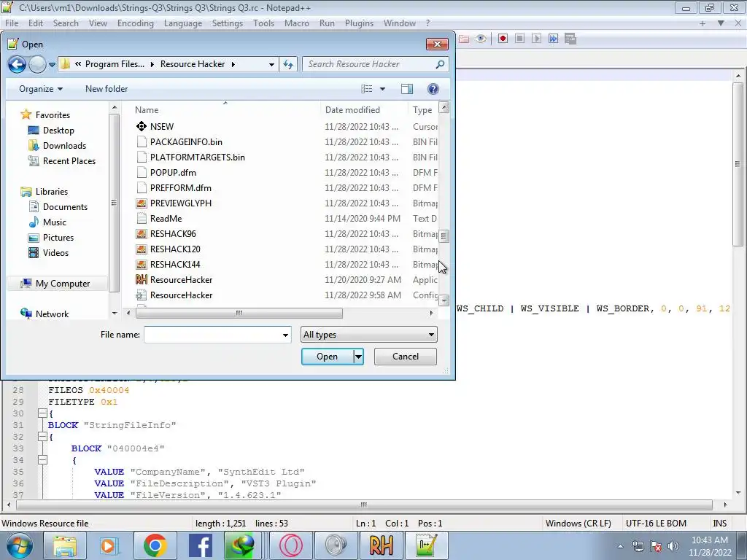Viewport: 747px width, 560px height.
Task: Click Run macro multiple times icon
Action: point(553,39)
